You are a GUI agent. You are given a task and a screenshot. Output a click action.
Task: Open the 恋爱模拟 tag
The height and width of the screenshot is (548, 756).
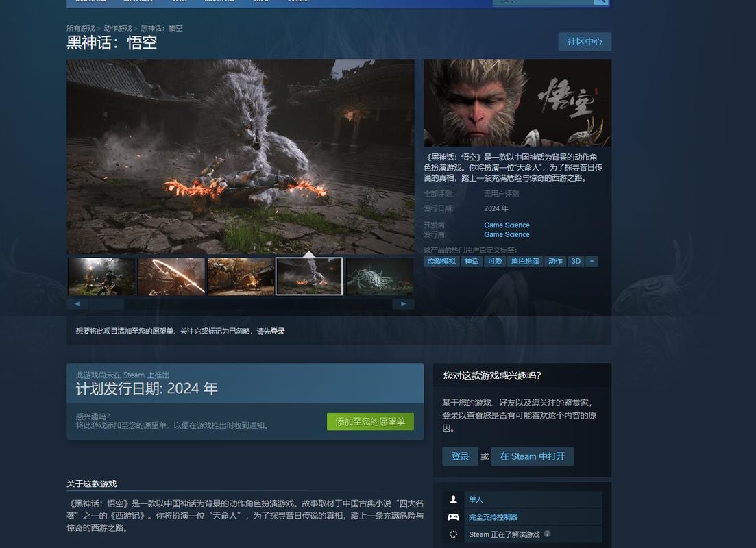441,261
